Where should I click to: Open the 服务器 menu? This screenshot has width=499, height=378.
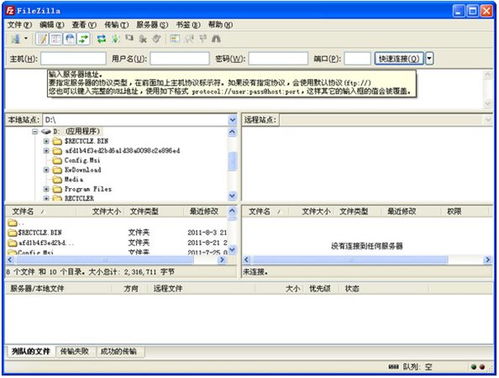pos(152,25)
